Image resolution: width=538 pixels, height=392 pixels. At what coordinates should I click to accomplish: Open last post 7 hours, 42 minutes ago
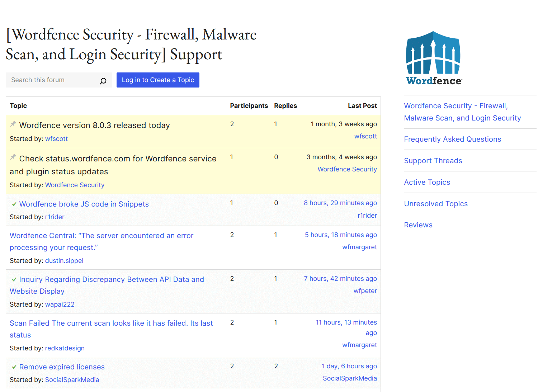[340, 279]
